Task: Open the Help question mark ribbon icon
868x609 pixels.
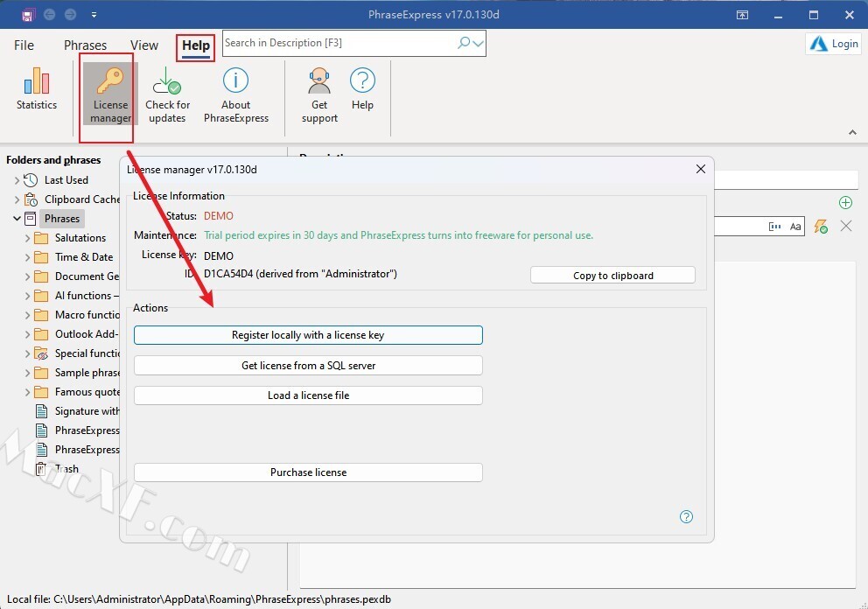Action: point(362,80)
